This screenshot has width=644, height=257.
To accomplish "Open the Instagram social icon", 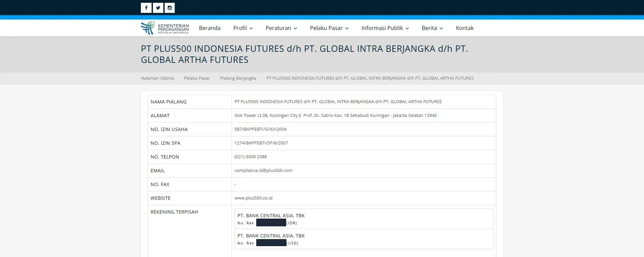I will point(170,8).
